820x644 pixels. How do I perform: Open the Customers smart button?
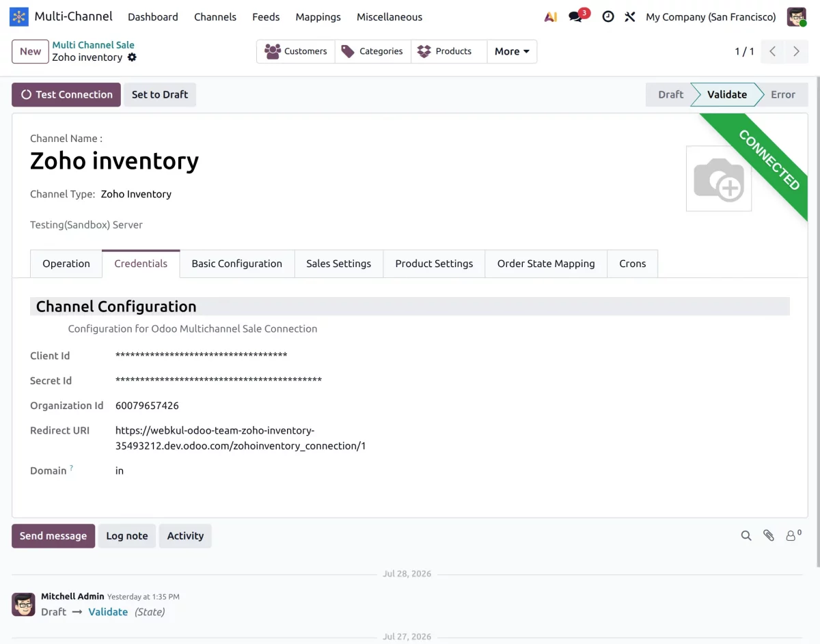click(296, 51)
